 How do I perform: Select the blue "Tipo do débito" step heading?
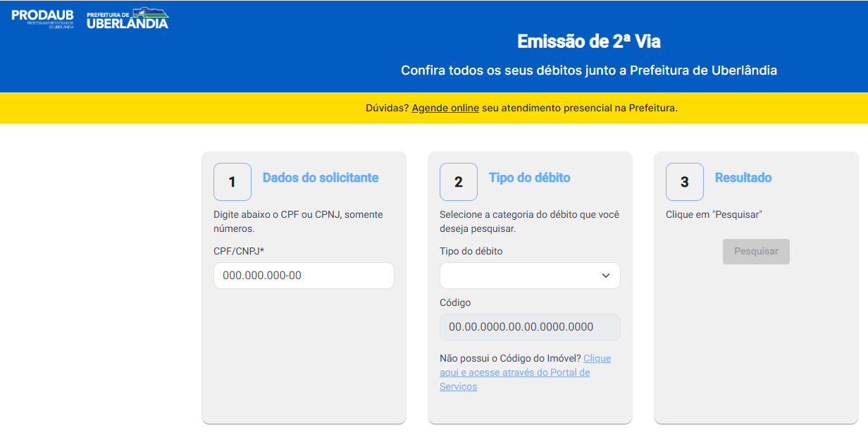tap(529, 178)
